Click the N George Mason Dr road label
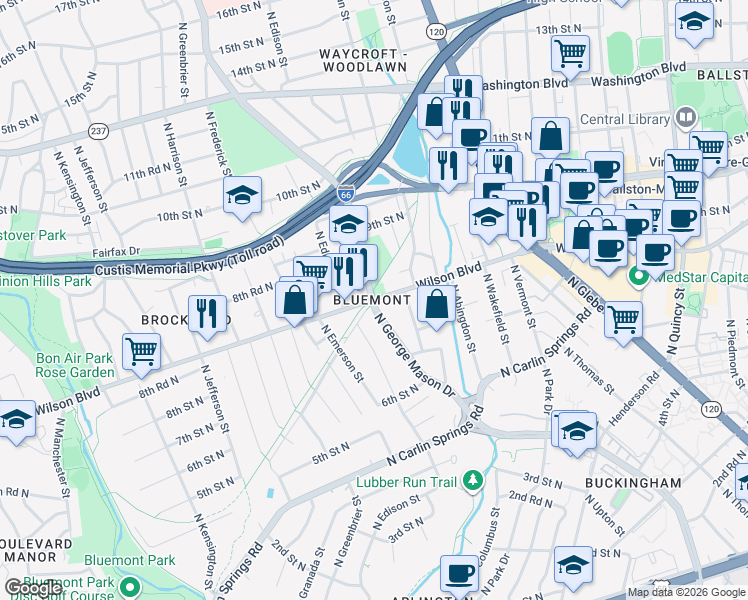The height and width of the screenshot is (600, 748). click(x=415, y=355)
